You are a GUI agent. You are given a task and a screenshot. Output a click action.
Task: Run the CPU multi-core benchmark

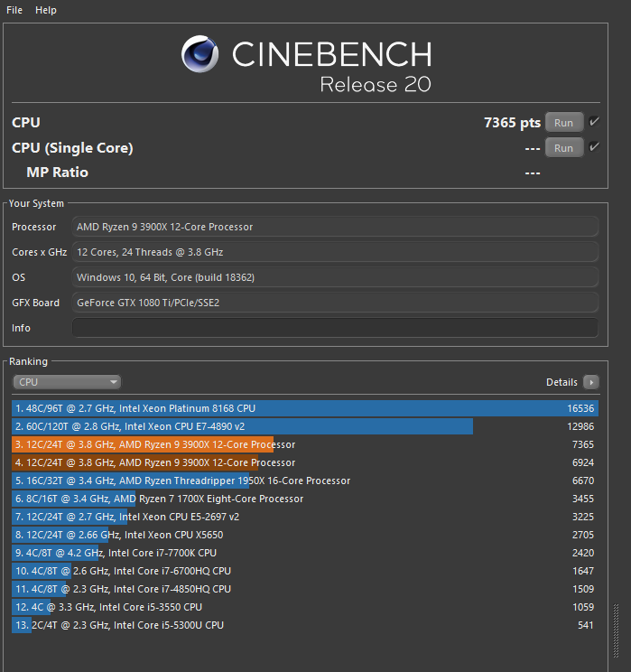coord(563,123)
